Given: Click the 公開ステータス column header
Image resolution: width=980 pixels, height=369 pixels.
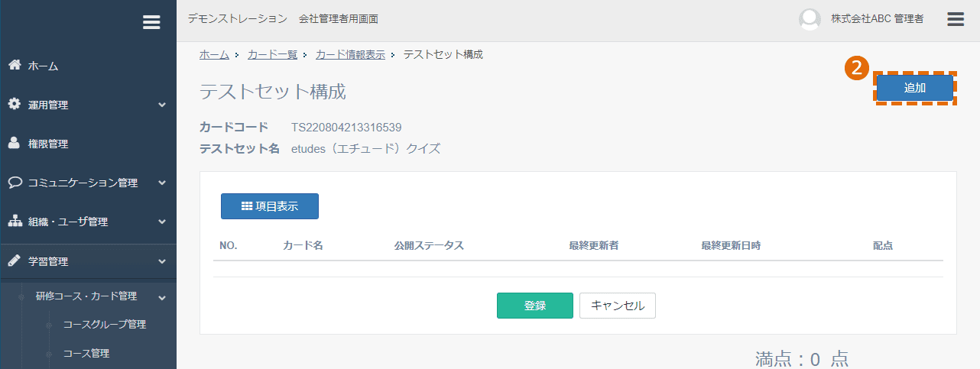Looking at the screenshot, I should (x=429, y=245).
